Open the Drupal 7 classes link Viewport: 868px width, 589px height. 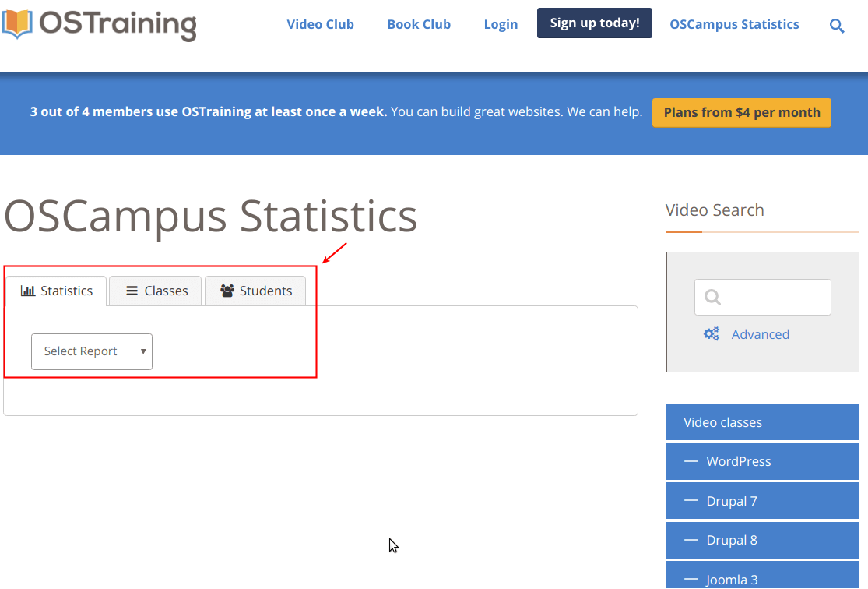tap(761, 501)
